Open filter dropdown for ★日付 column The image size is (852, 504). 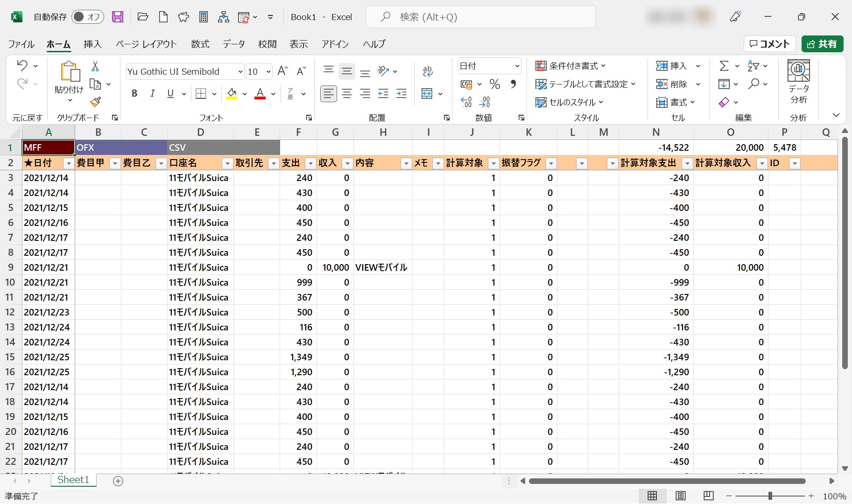pos(69,163)
